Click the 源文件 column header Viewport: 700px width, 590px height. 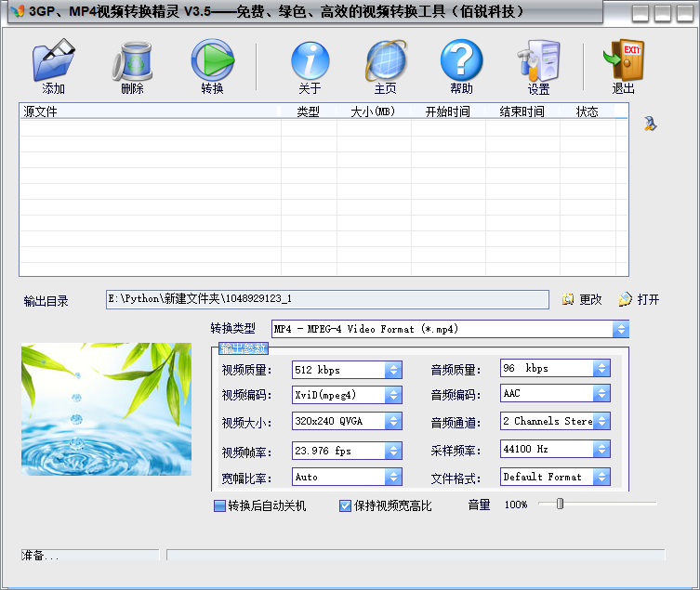click(x=150, y=111)
